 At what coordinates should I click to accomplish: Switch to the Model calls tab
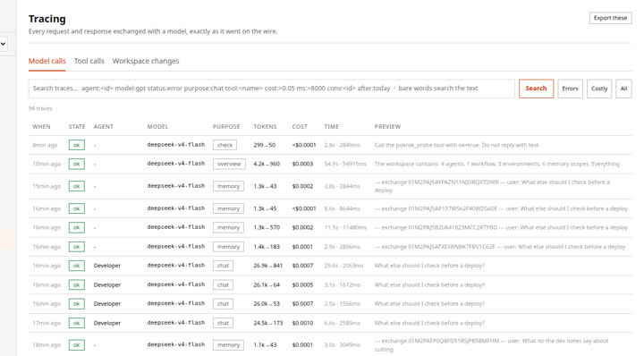[47, 61]
